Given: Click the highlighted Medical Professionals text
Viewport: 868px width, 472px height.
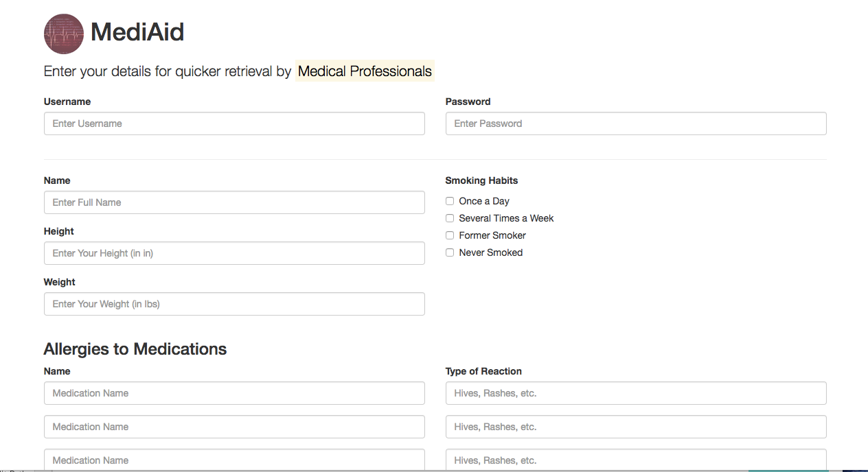Looking at the screenshot, I should [x=365, y=71].
